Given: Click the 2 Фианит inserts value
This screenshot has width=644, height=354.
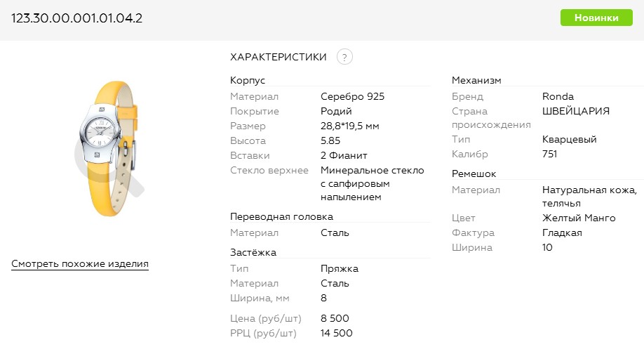Looking at the screenshot, I should point(344,155).
